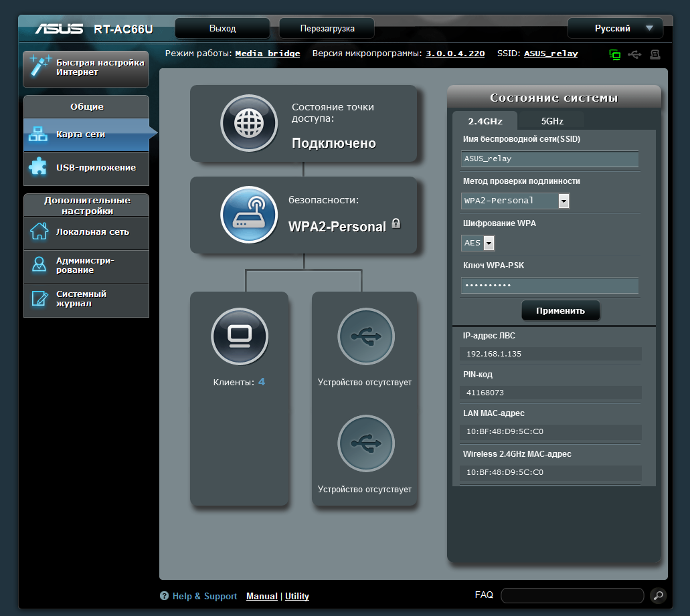Click the question mark Help icon
This screenshot has height=616, width=690.
pos(164,596)
